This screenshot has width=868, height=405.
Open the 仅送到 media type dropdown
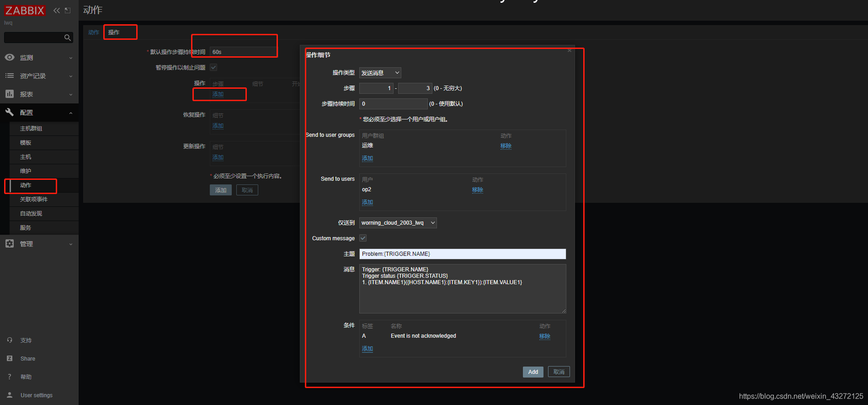398,223
